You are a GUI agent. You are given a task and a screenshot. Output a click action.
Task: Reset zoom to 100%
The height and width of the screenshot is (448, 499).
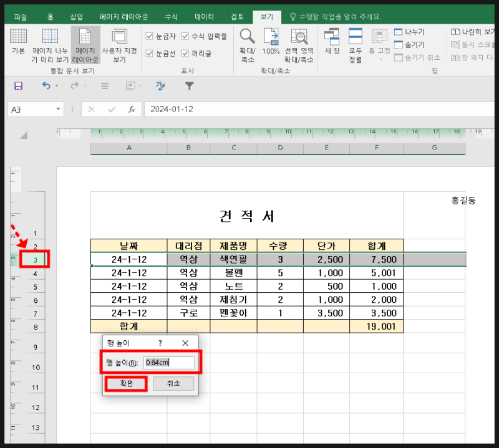pos(271,42)
